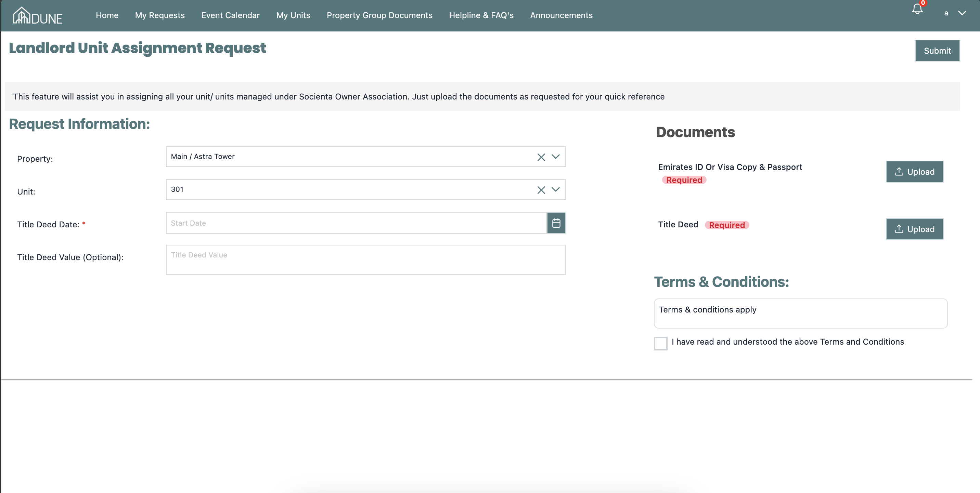
Task: Tick the Terms and Conditions checkbox
Action: point(660,343)
